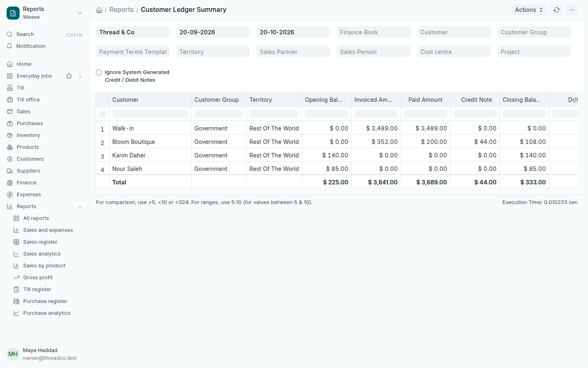
Task: Click the Sales Person filter field
Action: coord(374,52)
